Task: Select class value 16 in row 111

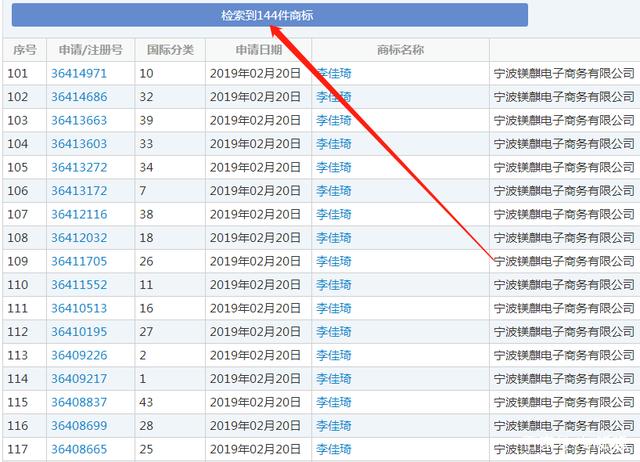Action: click(146, 308)
